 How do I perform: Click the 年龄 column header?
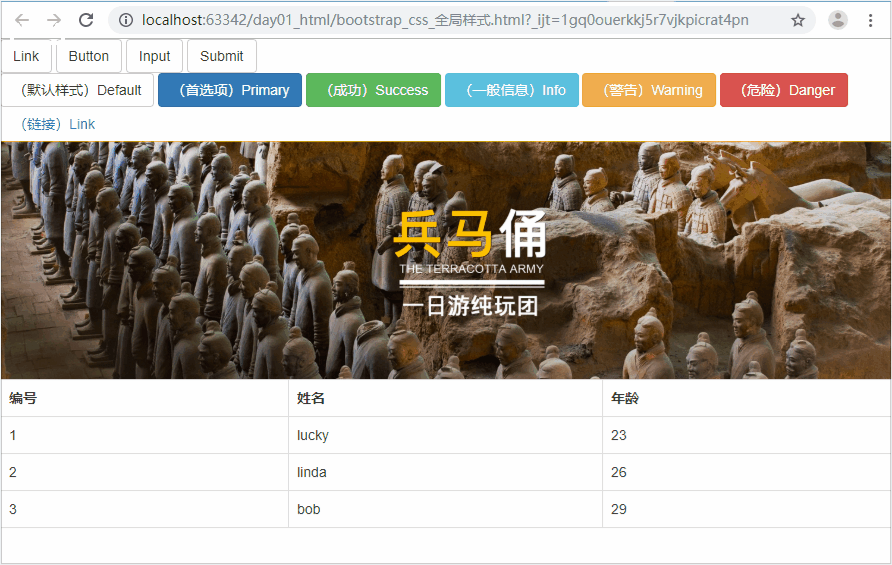(x=747, y=398)
